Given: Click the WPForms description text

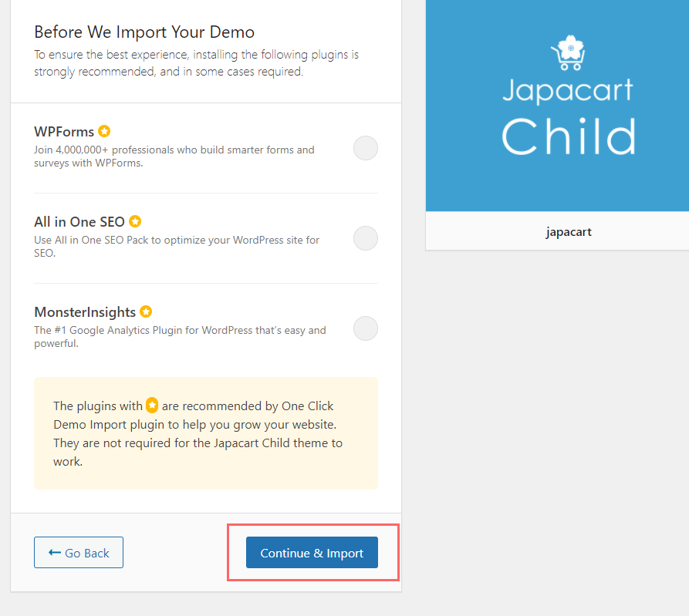Looking at the screenshot, I should pyautogui.click(x=174, y=157).
